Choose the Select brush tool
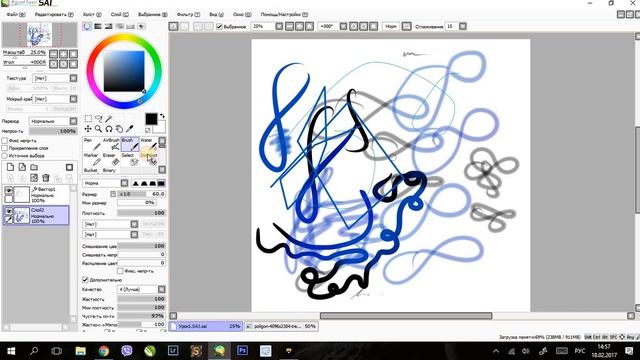 click(x=130, y=160)
